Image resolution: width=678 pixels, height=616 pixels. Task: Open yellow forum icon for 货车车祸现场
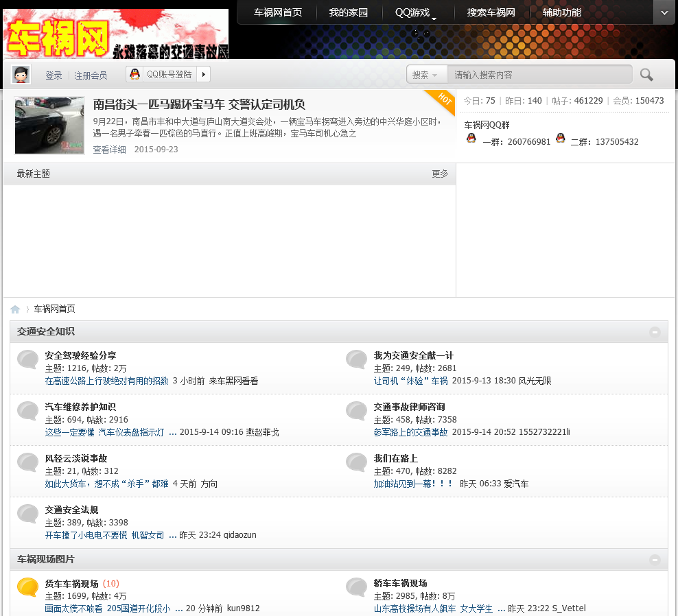click(28, 587)
